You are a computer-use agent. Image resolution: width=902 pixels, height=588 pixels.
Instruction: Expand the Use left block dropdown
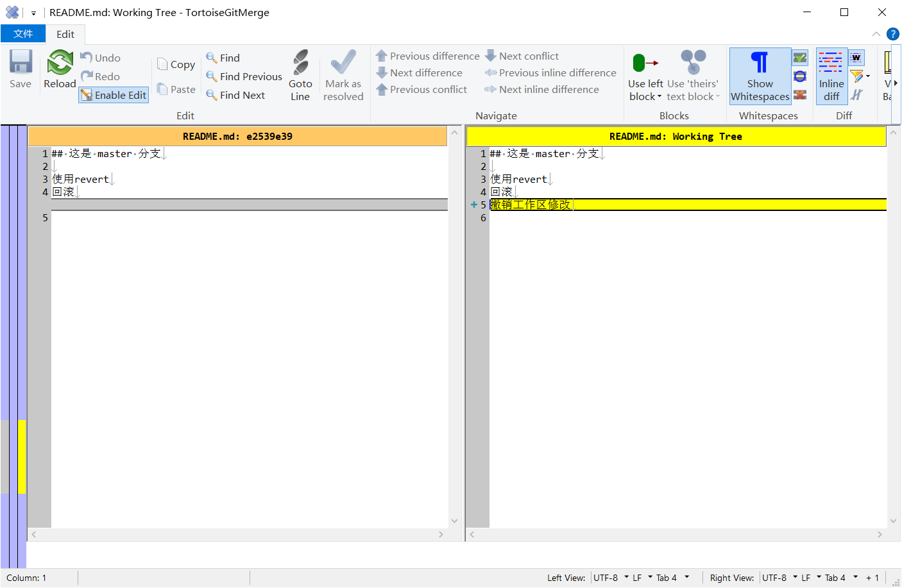(x=645, y=97)
